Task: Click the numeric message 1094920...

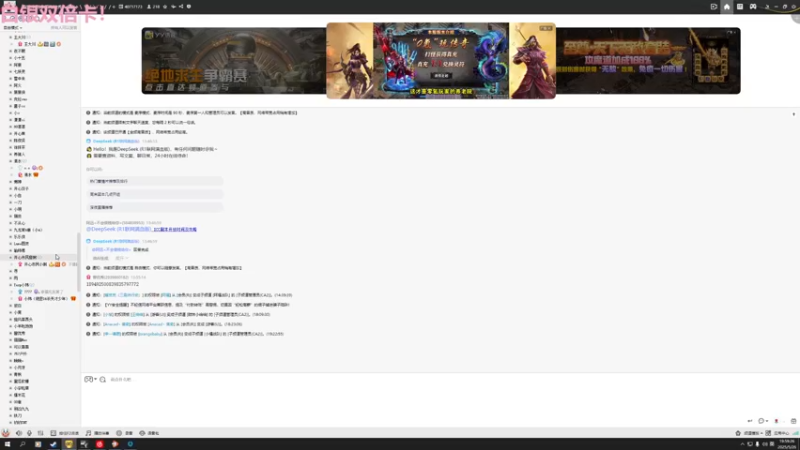Action: (112, 284)
